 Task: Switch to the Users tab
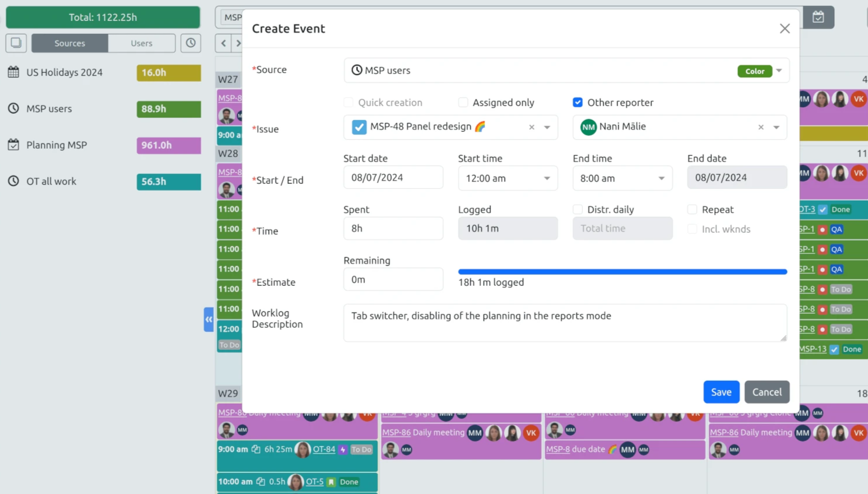tap(142, 43)
